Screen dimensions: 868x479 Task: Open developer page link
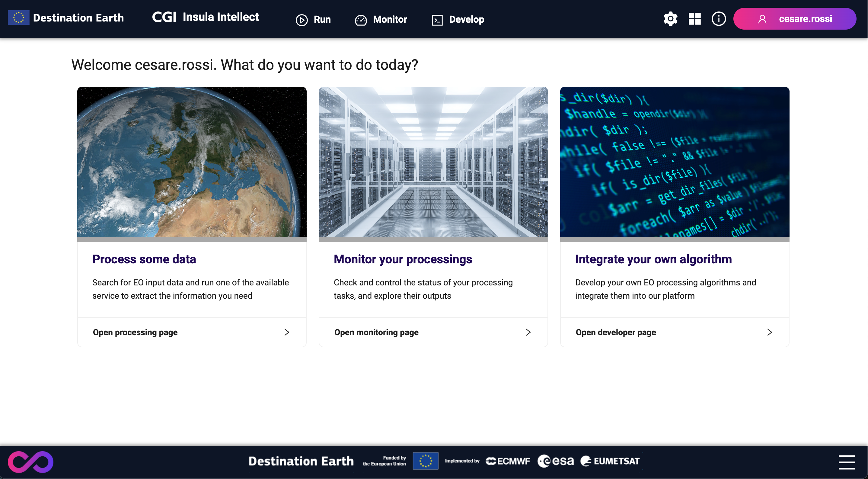616,332
